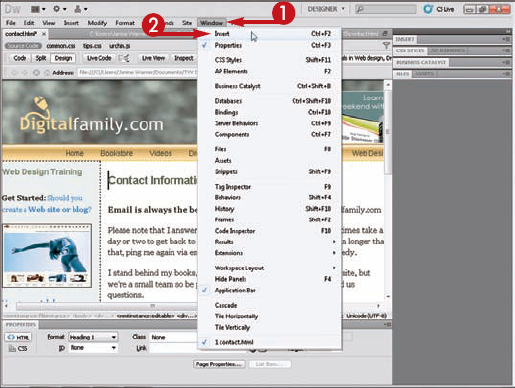Toggle Live Code button
515x388 pixels.
[99, 58]
